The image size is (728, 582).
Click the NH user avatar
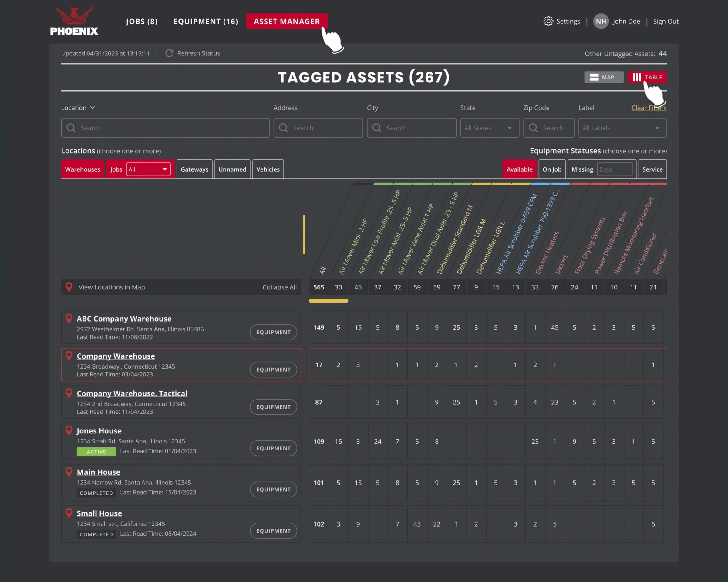pos(601,21)
